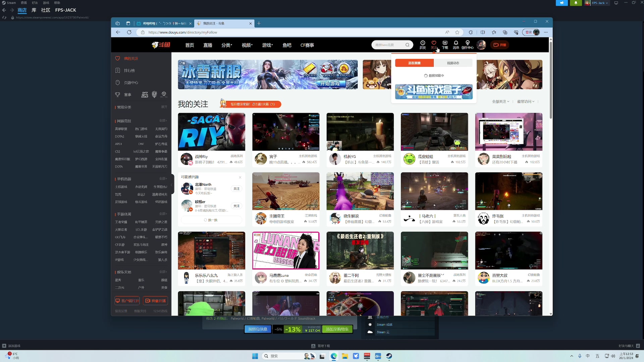Open the 消息 bell notifications icon

pyautogui.click(x=456, y=45)
